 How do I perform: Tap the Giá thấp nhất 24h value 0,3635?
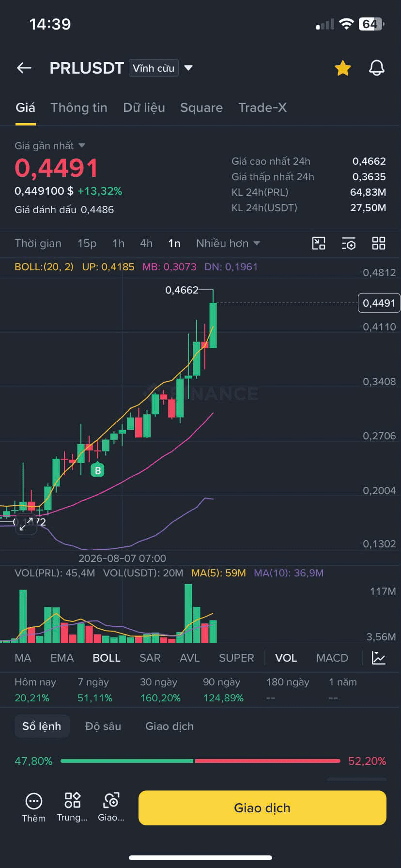[x=369, y=177]
